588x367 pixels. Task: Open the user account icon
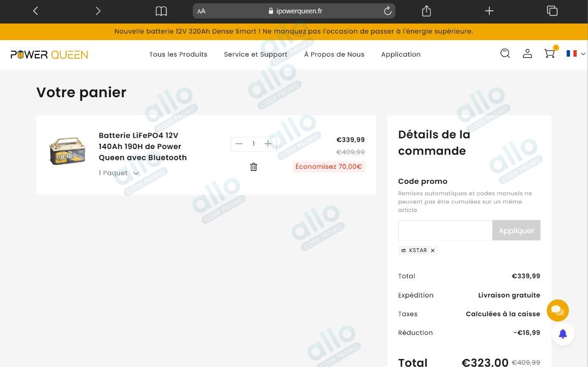(527, 53)
